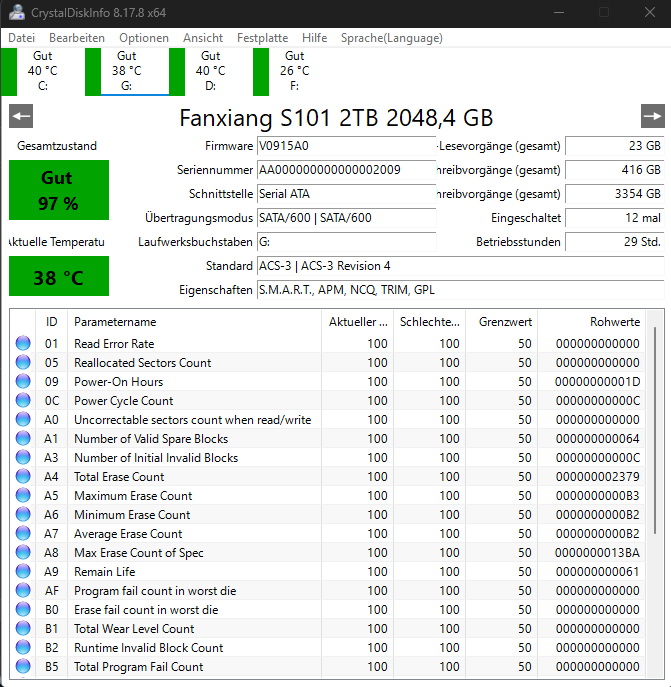Click the Grenzwert column header
Viewport: 671px width, 687px height.
(501, 322)
